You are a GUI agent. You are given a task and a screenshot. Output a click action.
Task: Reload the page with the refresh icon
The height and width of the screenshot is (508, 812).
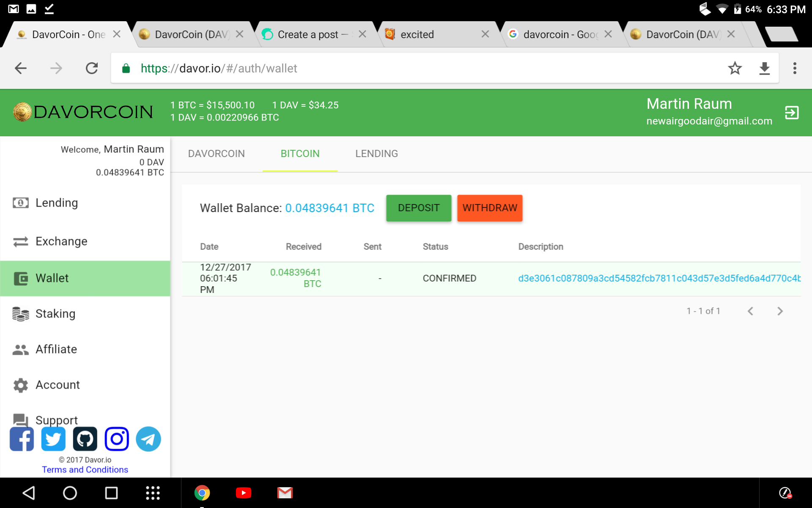tap(92, 68)
